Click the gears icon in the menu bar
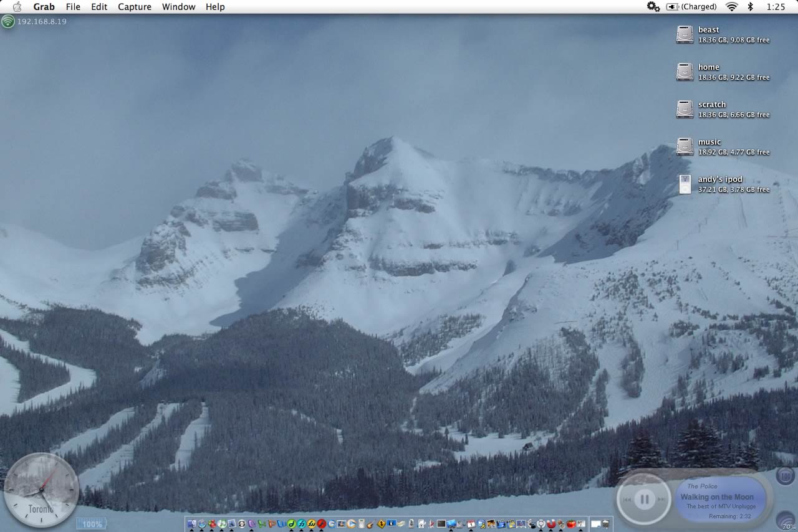The image size is (798, 532). coord(653,7)
